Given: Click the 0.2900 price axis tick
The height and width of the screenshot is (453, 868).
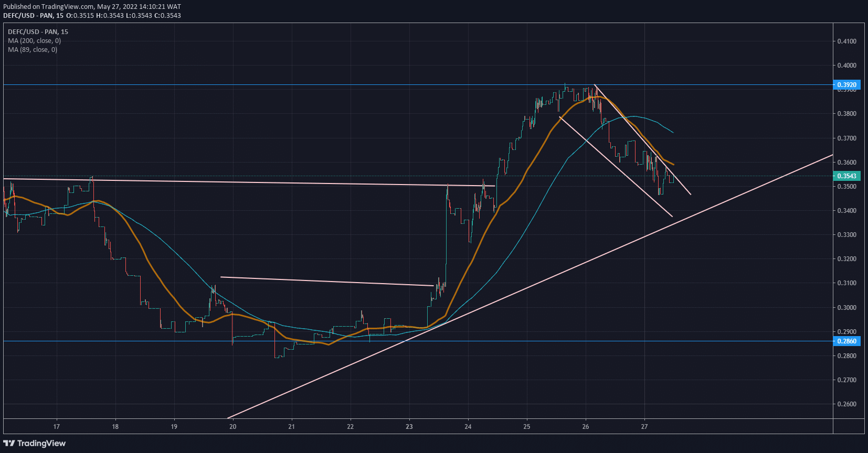Looking at the screenshot, I should click(846, 332).
